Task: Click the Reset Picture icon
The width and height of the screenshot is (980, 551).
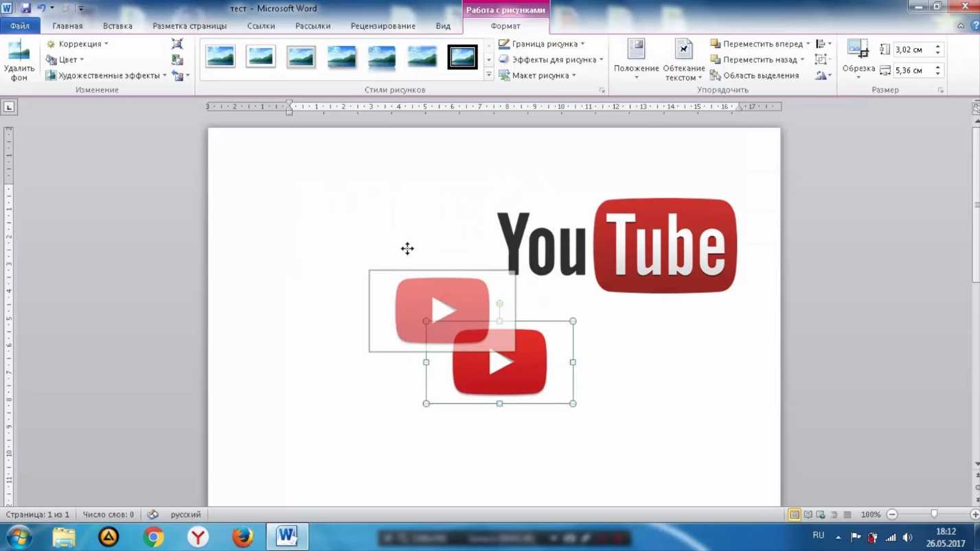Action: click(178, 75)
